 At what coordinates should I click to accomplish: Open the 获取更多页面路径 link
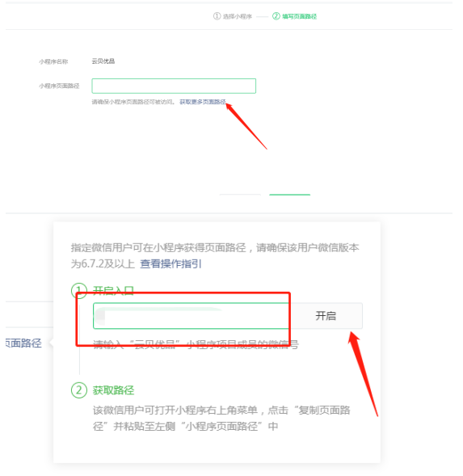coord(203,102)
